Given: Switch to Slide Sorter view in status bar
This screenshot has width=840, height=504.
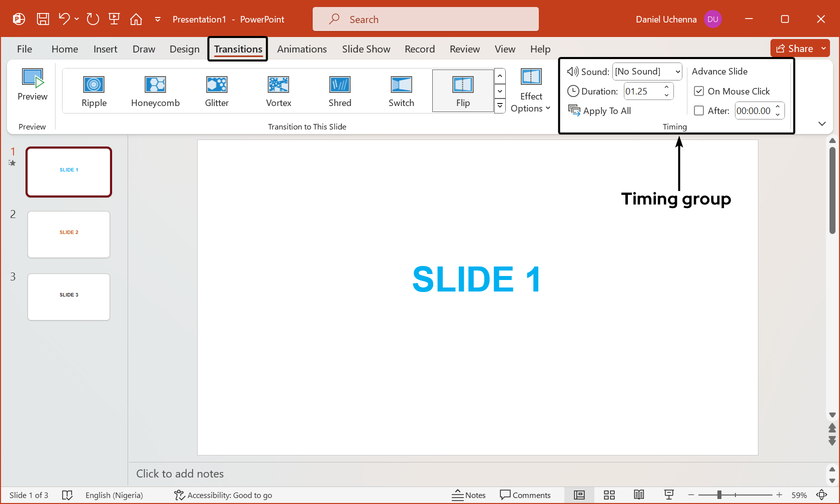Looking at the screenshot, I should pos(609,495).
